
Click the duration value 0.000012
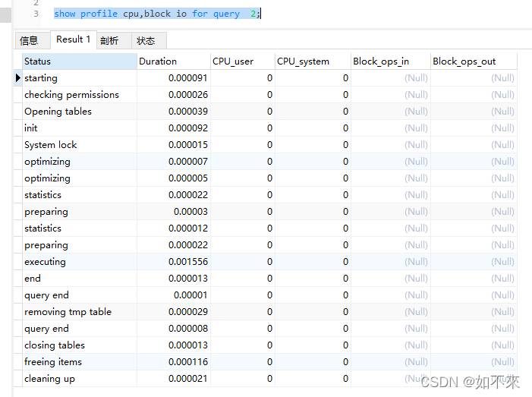188,228
